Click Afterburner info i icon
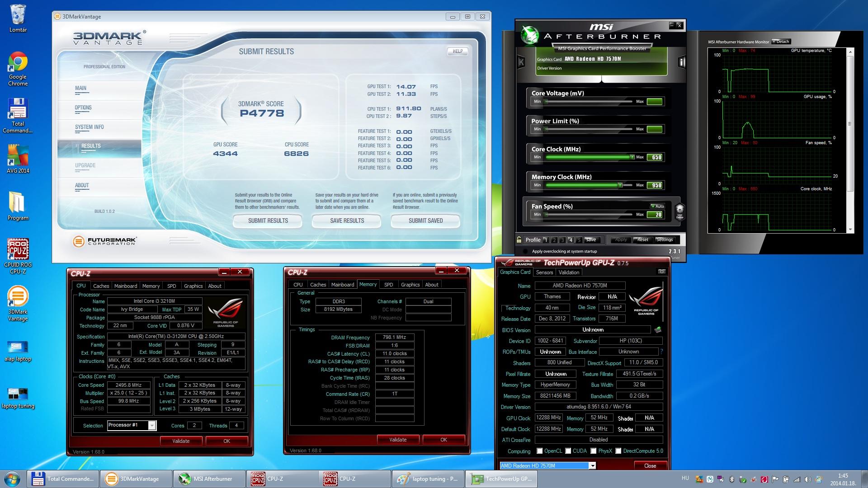Screen dimensions: 868x488 682,62
